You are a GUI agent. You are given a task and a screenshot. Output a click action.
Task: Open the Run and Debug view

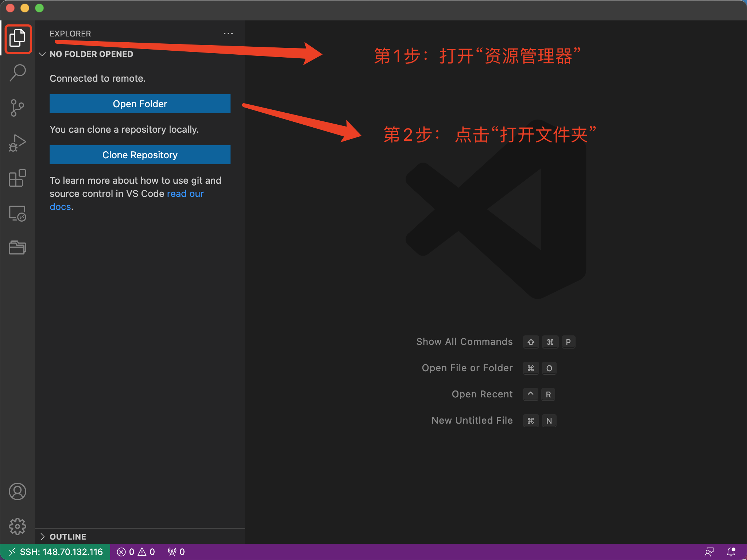click(x=18, y=143)
